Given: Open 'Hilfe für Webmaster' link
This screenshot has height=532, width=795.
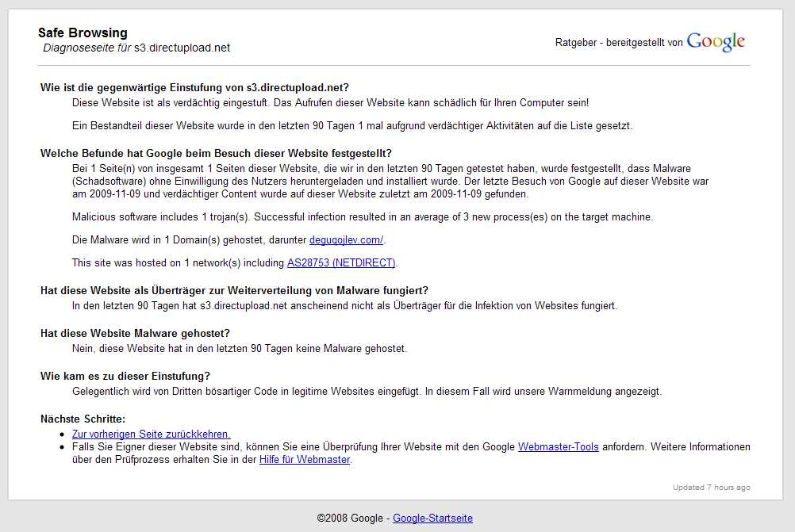Looking at the screenshot, I should 305,460.
